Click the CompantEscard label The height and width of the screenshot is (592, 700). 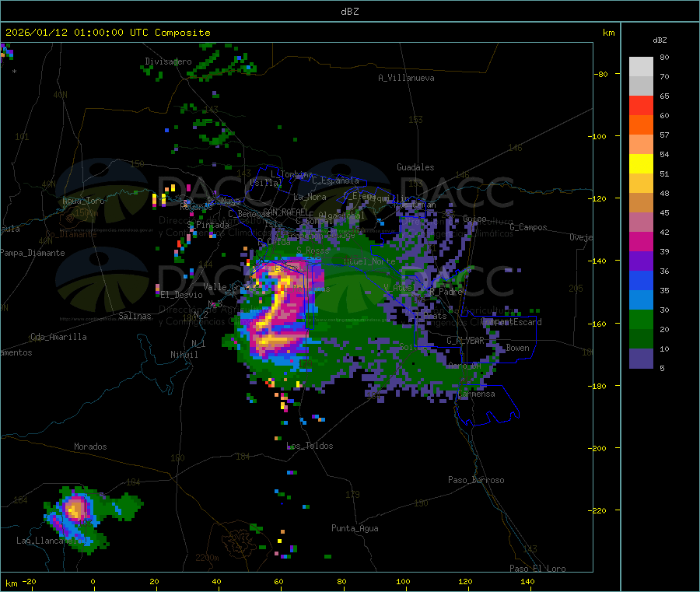coord(512,322)
